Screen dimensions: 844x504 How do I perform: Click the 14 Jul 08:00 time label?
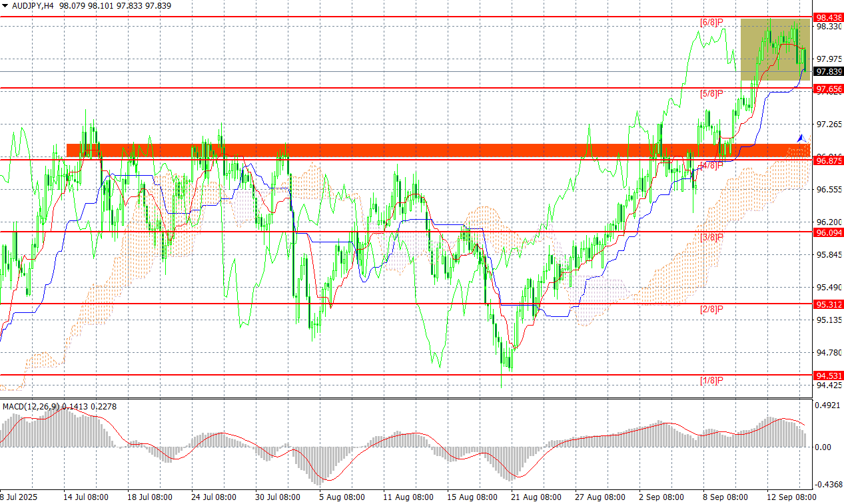pos(86,497)
